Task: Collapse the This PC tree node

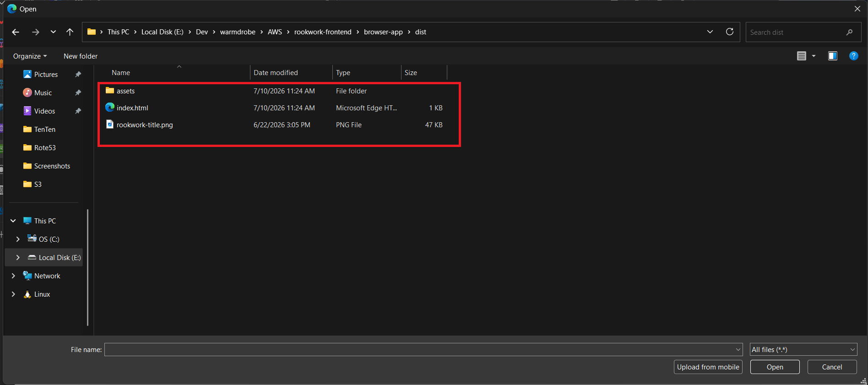Action: [x=13, y=221]
